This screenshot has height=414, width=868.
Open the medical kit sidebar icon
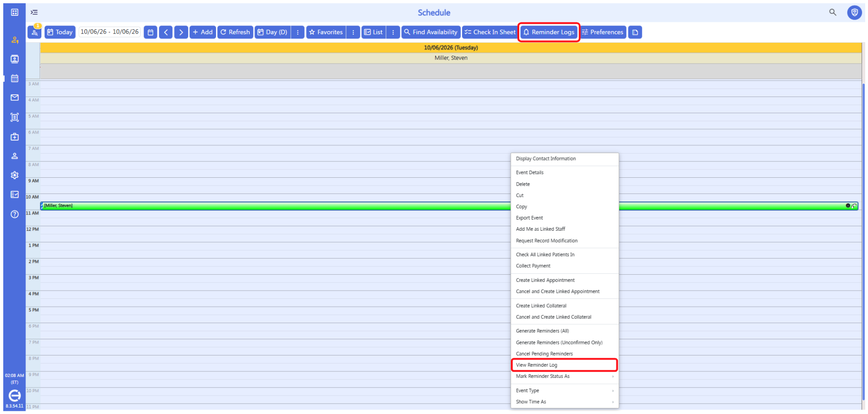[x=14, y=137]
